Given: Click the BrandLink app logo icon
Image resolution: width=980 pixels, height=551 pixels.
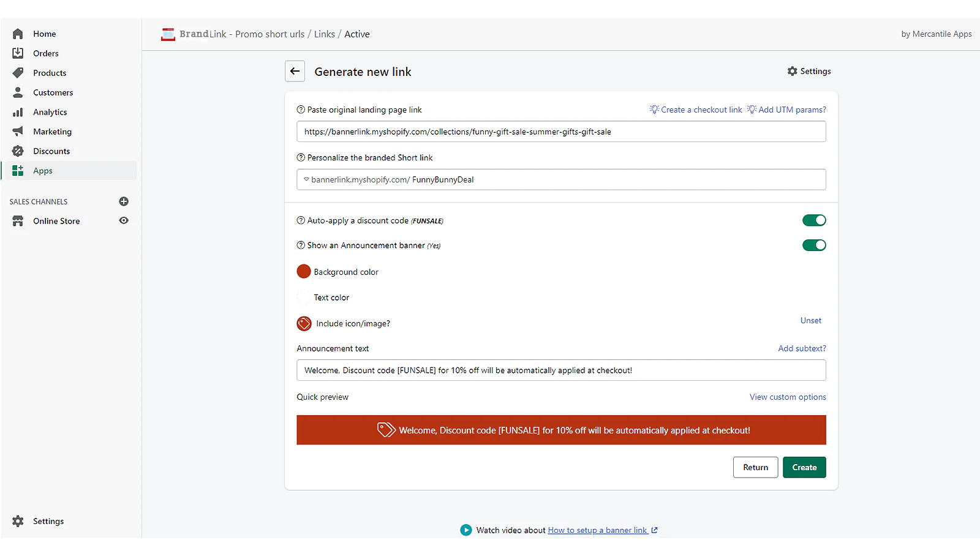Looking at the screenshot, I should pos(168,34).
